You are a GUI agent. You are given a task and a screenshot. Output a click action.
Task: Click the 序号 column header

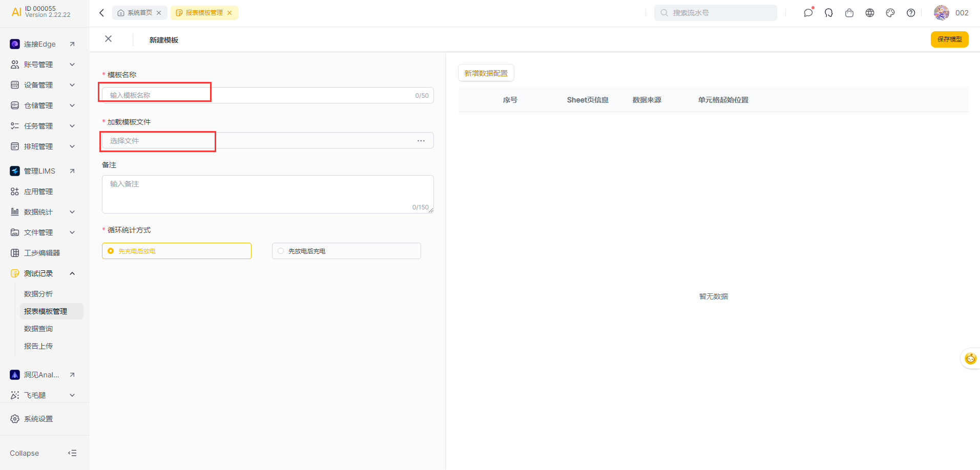pyautogui.click(x=510, y=100)
